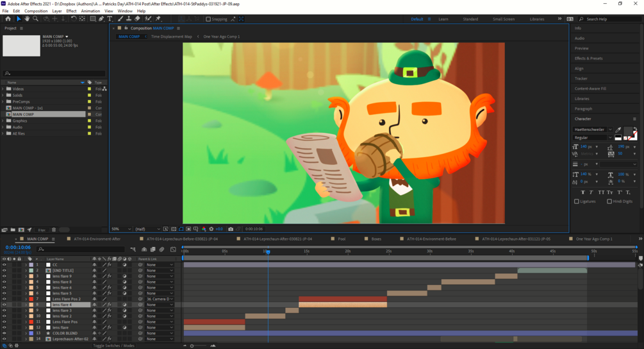
Task: Click Toggle Switches / Modes button
Action: tap(114, 346)
